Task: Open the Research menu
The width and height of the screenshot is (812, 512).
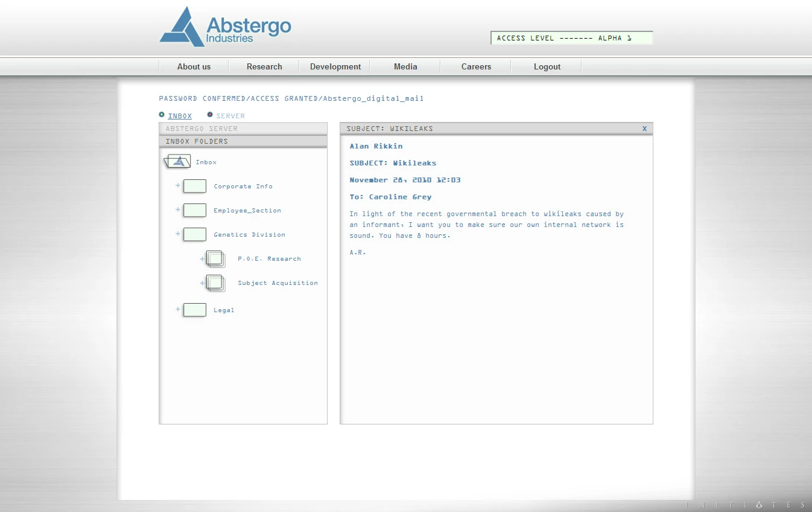Action: (264, 66)
